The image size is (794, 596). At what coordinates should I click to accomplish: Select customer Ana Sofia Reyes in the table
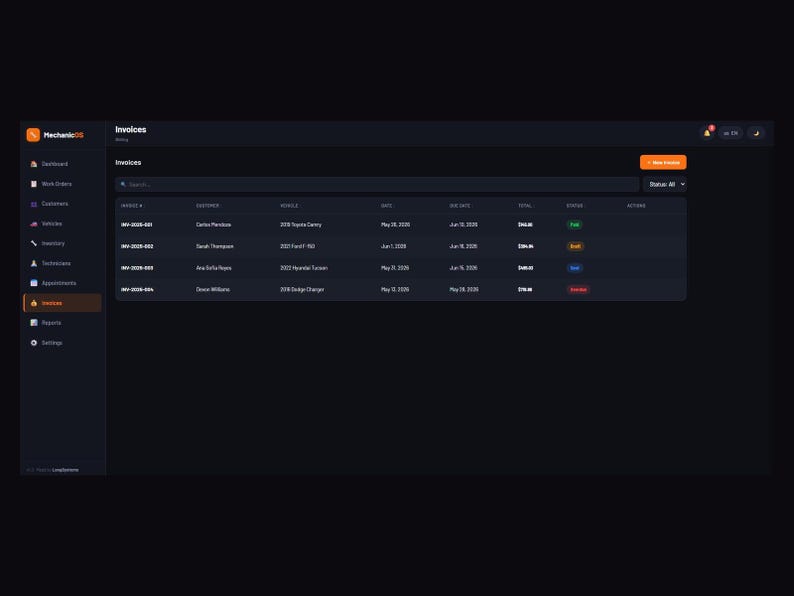tap(214, 268)
